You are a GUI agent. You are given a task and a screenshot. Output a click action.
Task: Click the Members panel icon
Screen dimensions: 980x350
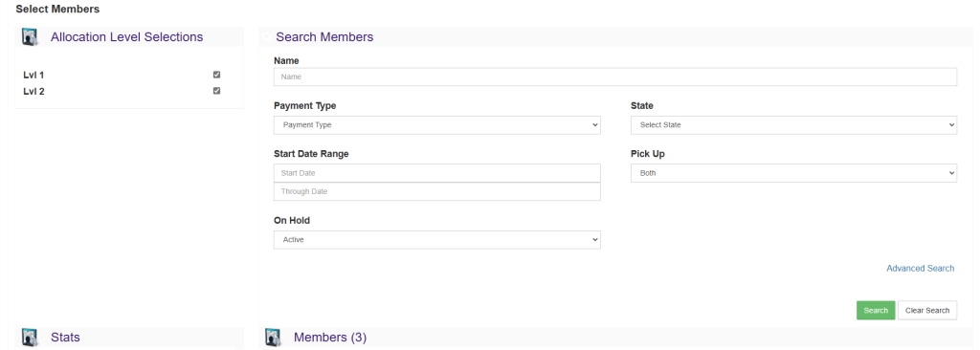pos(273,338)
